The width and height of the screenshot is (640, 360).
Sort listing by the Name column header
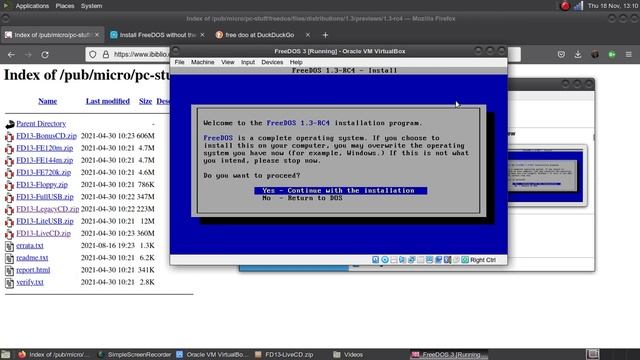coord(47,101)
